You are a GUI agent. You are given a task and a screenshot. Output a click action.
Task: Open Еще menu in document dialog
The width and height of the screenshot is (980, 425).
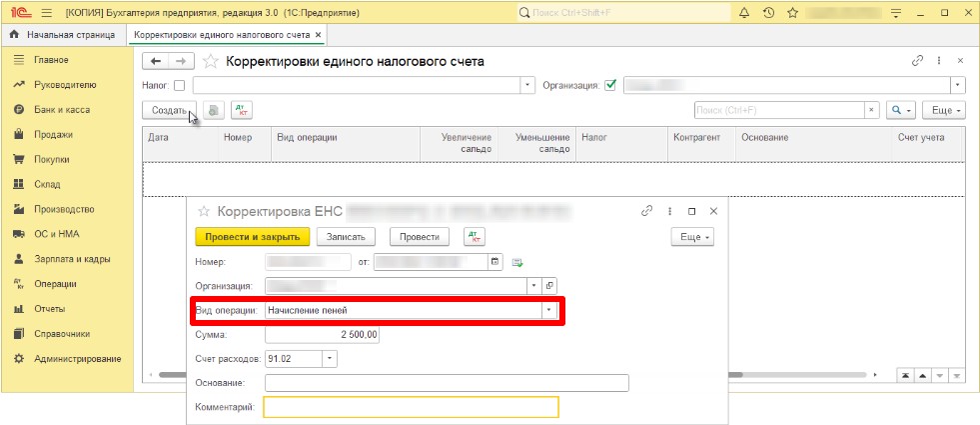692,237
